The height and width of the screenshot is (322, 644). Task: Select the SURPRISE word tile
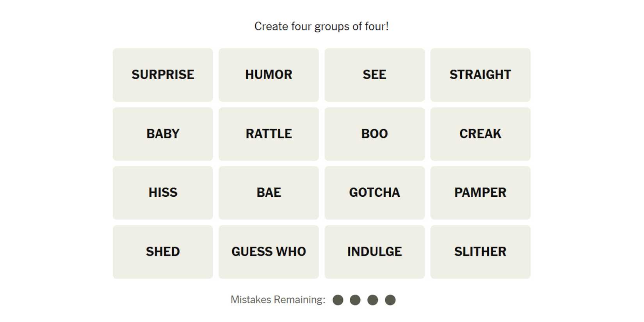(x=163, y=75)
